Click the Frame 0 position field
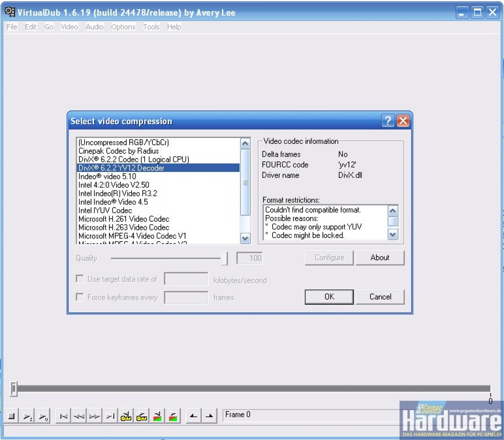Viewport: 504px width, 440px height. 310,415
